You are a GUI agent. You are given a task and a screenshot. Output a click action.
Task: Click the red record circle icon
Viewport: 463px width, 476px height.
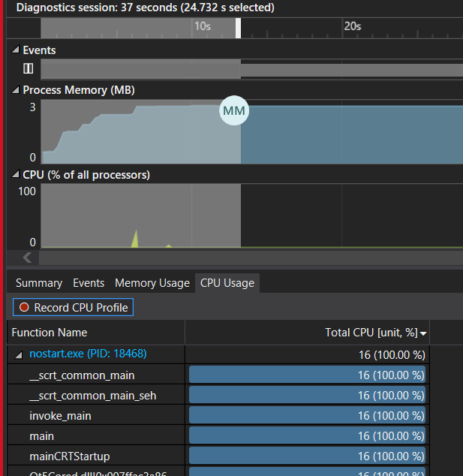click(24, 307)
